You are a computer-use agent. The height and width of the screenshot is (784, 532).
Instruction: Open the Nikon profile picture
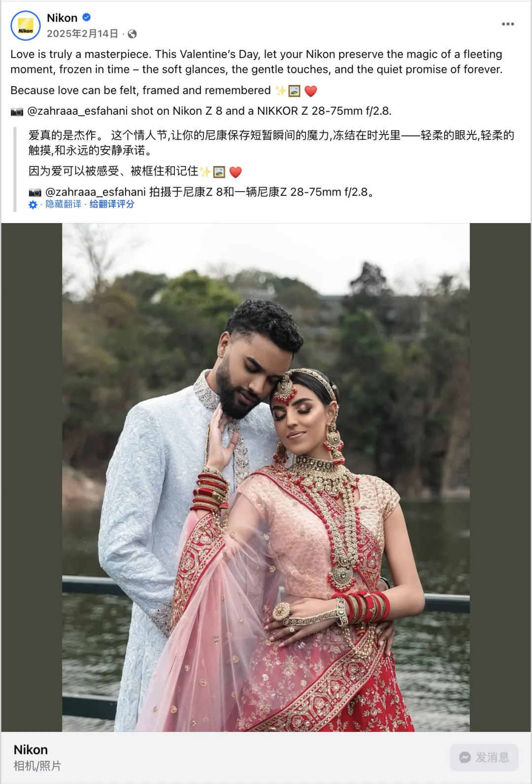click(x=26, y=26)
